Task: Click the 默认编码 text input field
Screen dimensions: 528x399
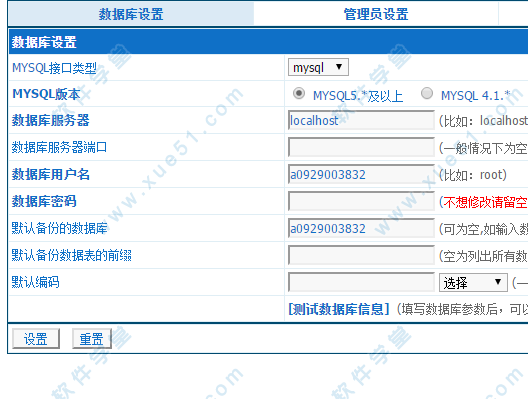Action: (361, 282)
